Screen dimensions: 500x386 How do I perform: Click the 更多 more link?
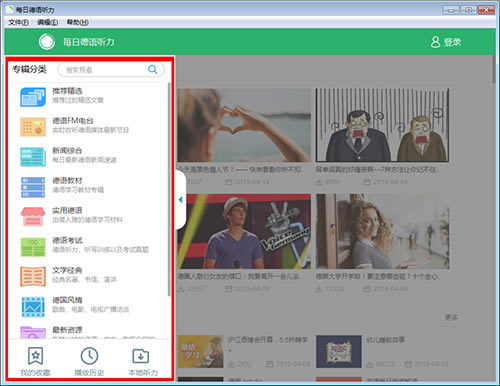(x=451, y=317)
